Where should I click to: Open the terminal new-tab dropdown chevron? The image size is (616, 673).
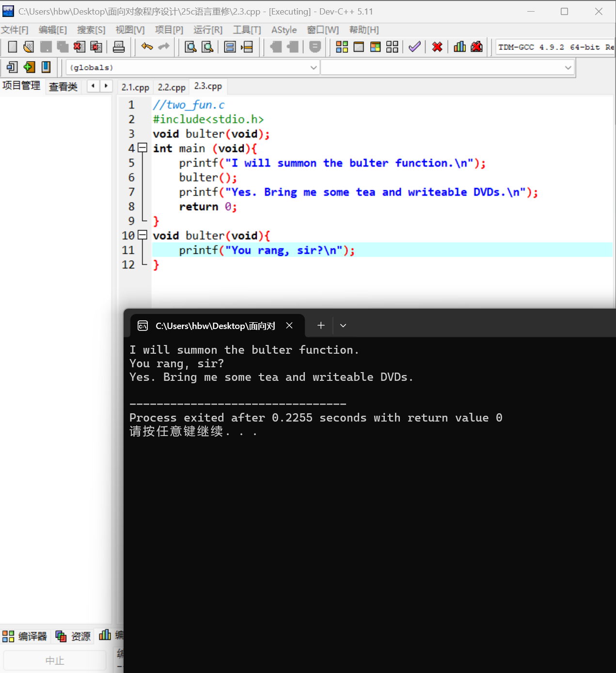point(343,326)
